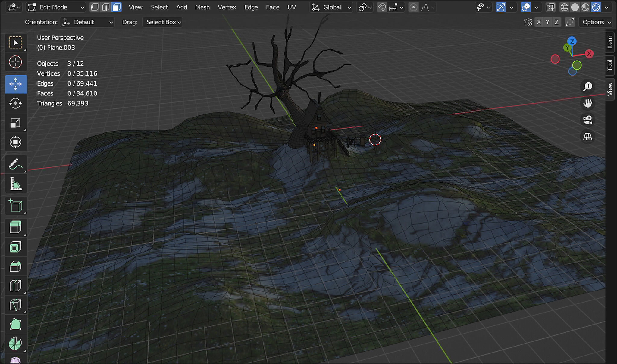Toggle X-ray mode
The width and height of the screenshot is (617, 364).
pyautogui.click(x=550, y=7)
